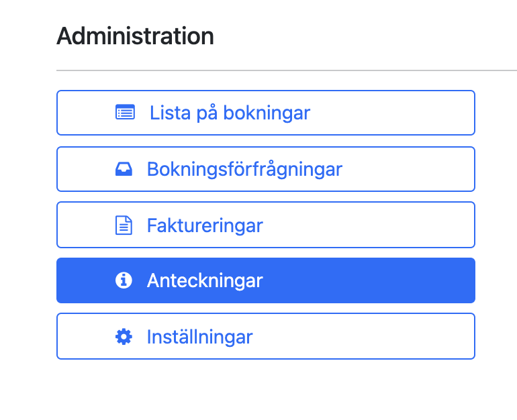The image size is (517, 420).
Task: Click the divider line under Administration
Action: 287,70
